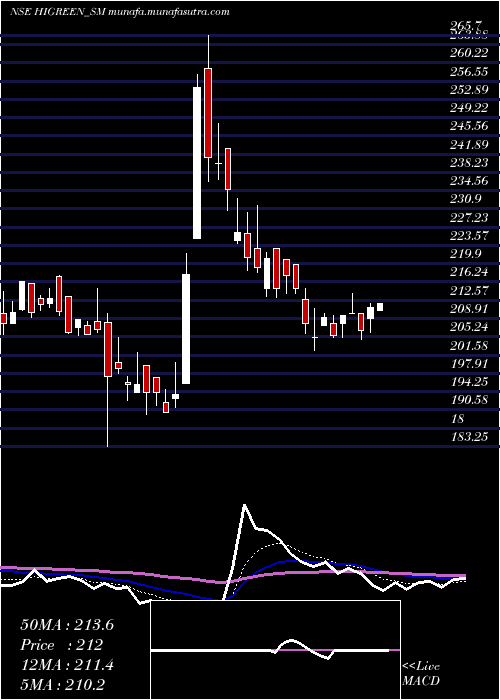
Task: Select the tallest white candlestick near 253
Action: pyautogui.click(x=197, y=163)
